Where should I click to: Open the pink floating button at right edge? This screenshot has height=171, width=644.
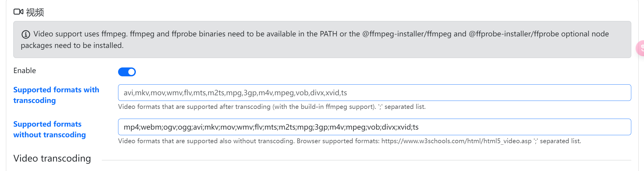[x=640, y=48]
